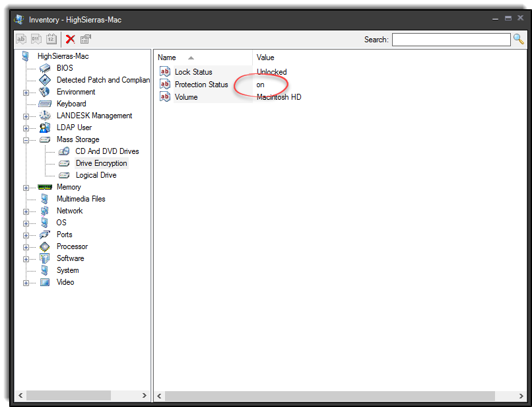Click the search magnifying glass icon
The height and width of the screenshot is (407, 532).
519,39
